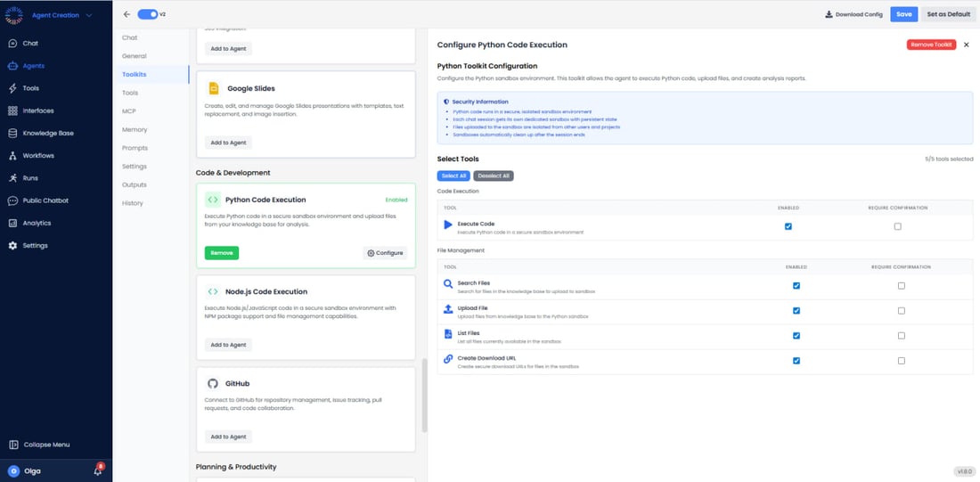Image resolution: width=980 pixels, height=482 pixels.
Task: Click the Execute Code play icon
Action: click(x=448, y=225)
